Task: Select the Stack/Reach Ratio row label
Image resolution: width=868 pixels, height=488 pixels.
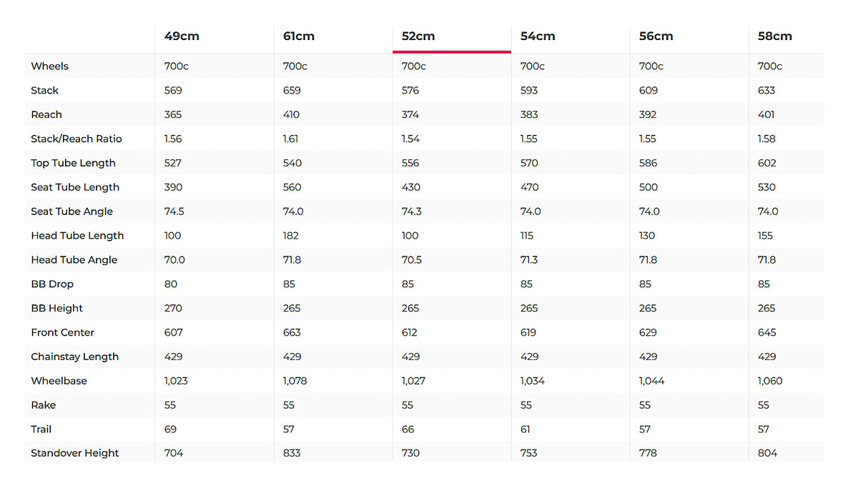Action: (77, 139)
